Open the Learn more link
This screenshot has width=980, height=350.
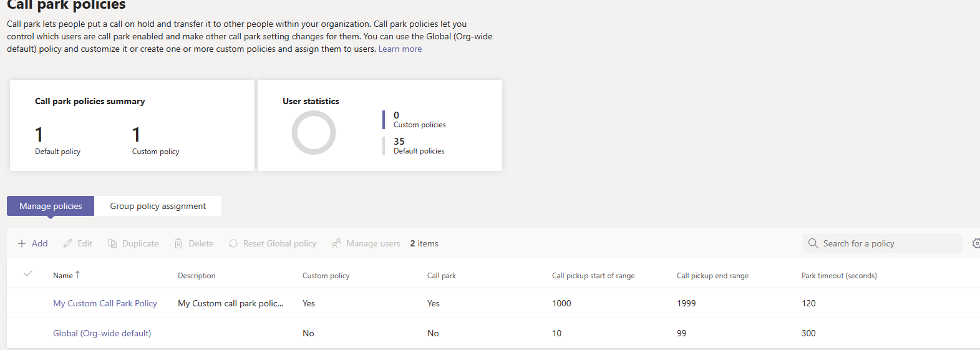point(400,49)
